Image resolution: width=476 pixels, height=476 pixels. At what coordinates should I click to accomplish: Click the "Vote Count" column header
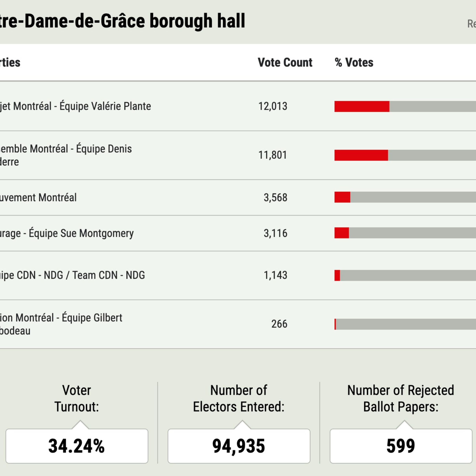point(285,62)
